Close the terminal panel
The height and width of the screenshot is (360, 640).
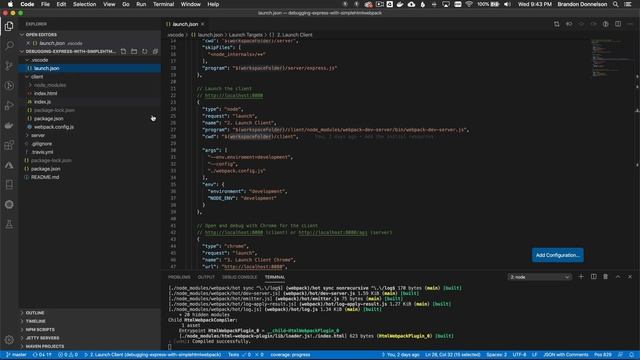coord(630,277)
